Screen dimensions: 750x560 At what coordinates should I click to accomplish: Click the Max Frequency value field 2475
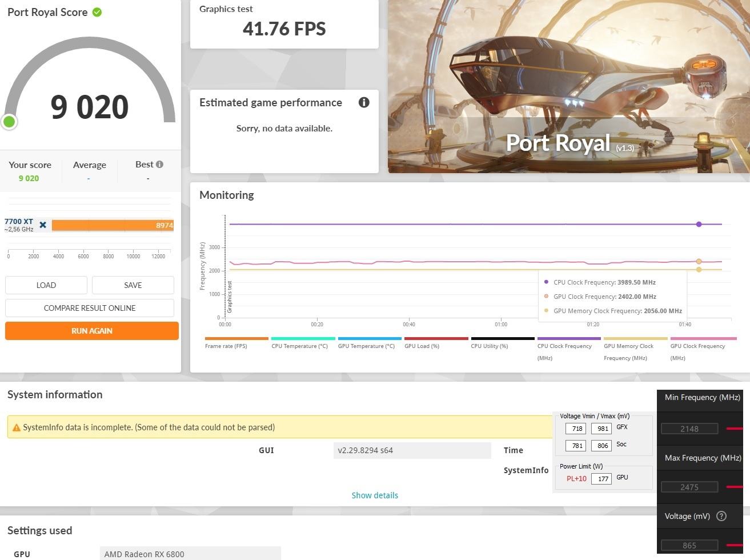coord(689,487)
